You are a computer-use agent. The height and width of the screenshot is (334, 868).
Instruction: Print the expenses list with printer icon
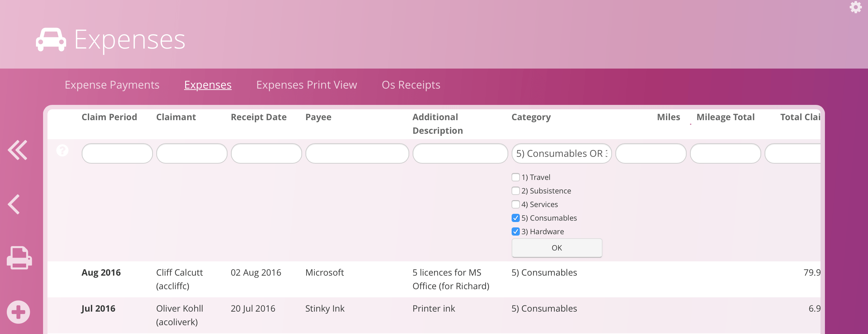[x=19, y=258]
